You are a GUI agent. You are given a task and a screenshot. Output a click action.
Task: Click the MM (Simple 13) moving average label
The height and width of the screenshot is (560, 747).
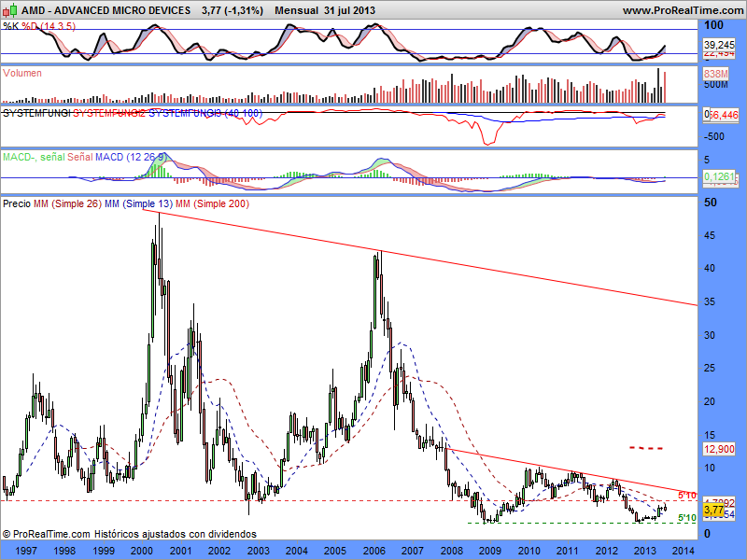[x=138, y=203]
